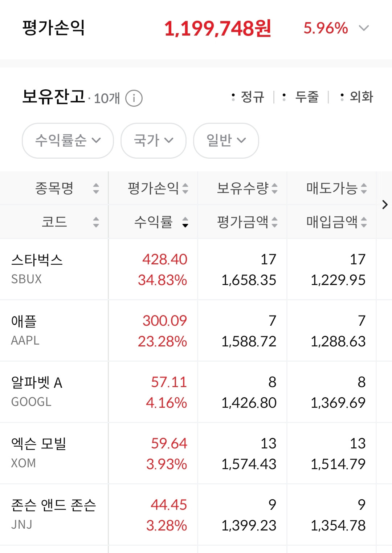Sort by 평가손익 column arrows

coord(185,188)
